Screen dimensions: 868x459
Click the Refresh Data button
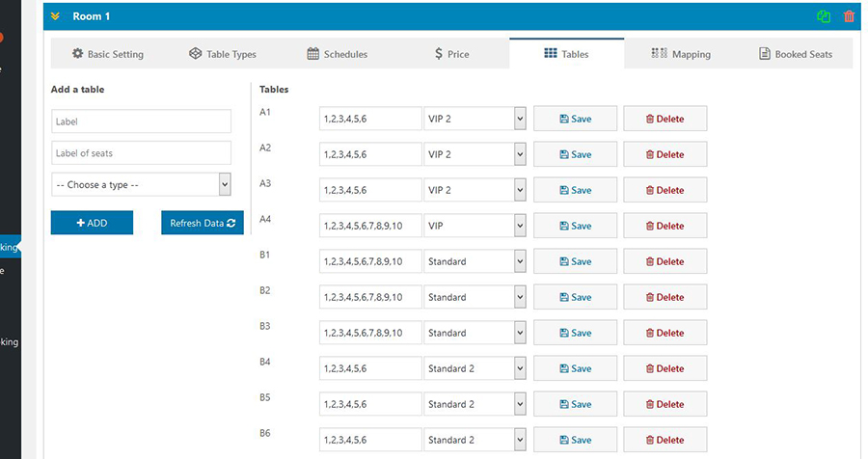point(203,223)
